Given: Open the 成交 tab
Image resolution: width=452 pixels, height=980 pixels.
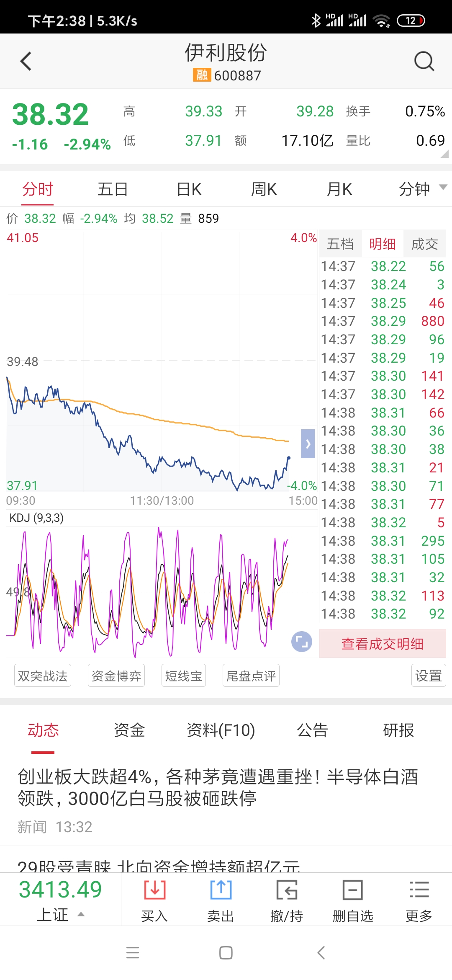Looking at the screenshot, I should click(x=425, y=244).
